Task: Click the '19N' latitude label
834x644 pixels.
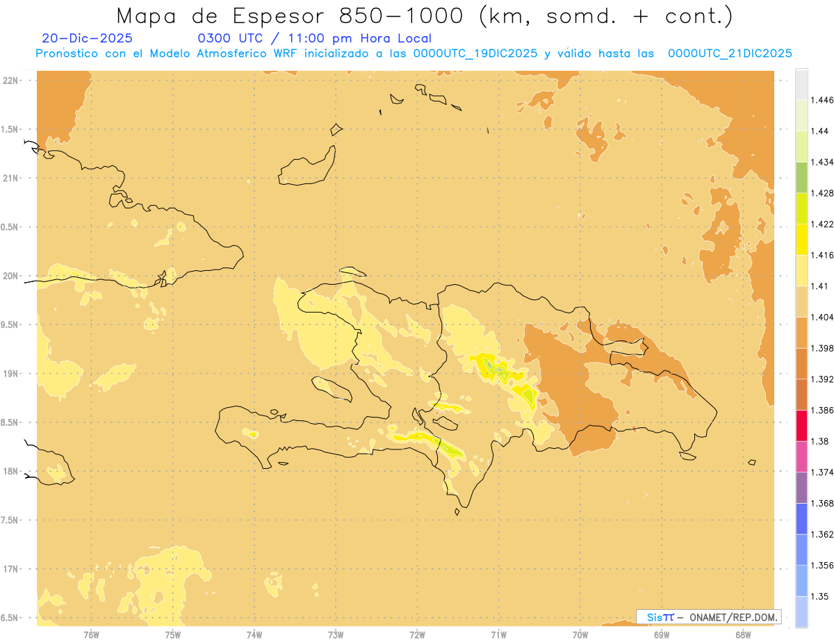Action: pos(12,373)
